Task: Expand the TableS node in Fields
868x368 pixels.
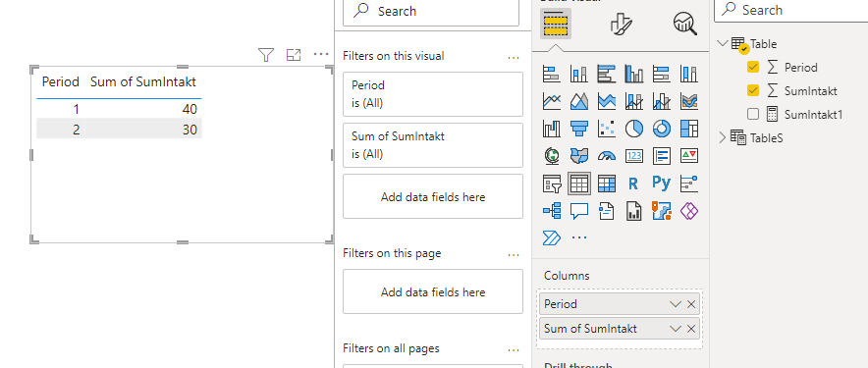Action: [x=722, y=137]
